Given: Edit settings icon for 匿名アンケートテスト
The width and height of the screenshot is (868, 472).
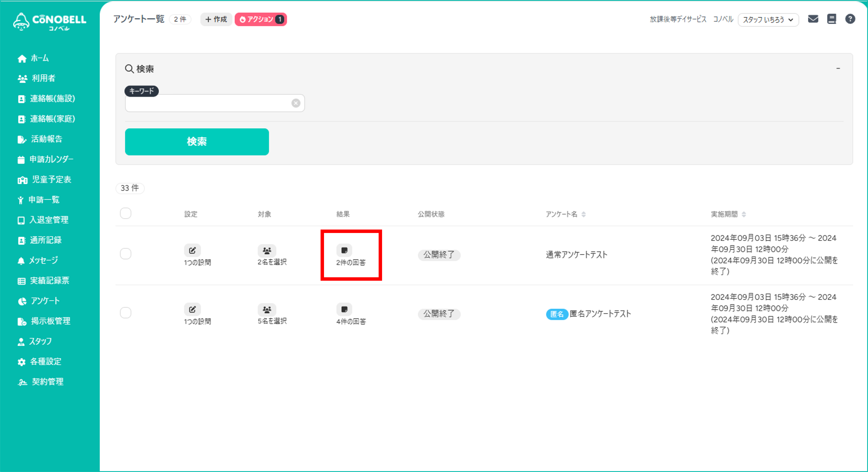Looking at the screenshot, I should tap(192, 309).
